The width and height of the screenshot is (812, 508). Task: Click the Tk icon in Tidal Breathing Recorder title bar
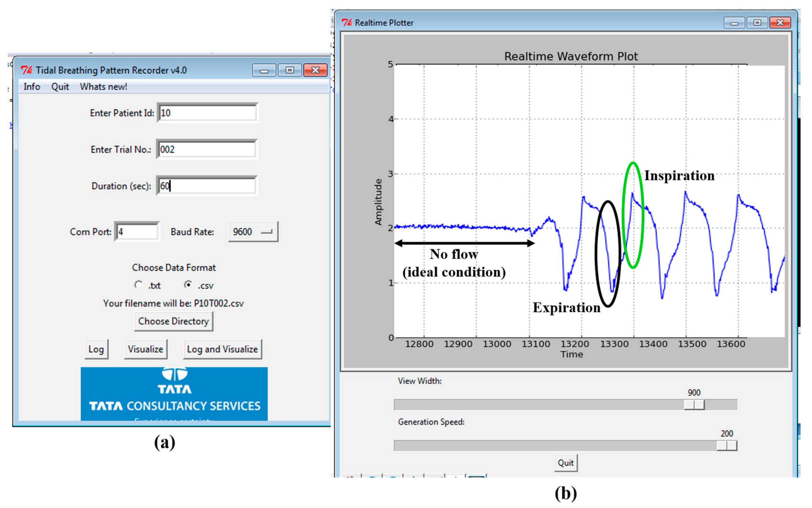[27, 70]
